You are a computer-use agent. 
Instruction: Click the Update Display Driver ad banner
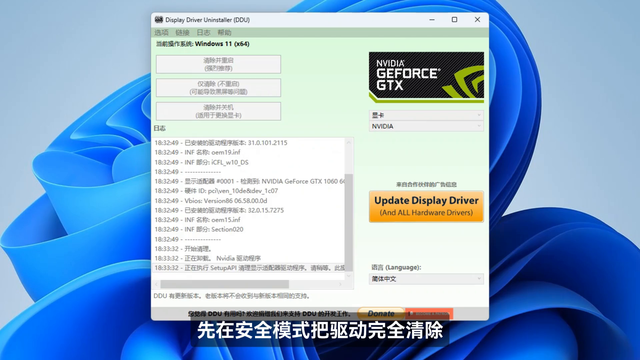click(426, 207)
